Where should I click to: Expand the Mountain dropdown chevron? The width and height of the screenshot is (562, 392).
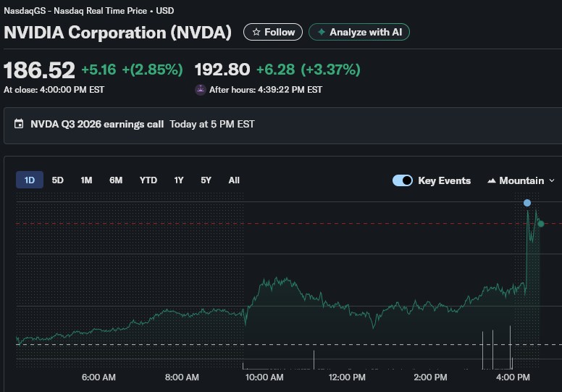(x=552, y=180)
